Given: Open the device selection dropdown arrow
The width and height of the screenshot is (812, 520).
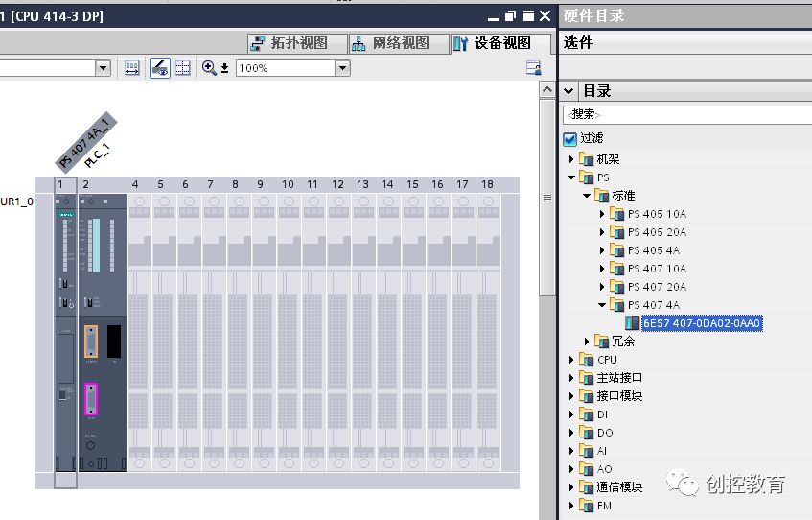Looking at the screenshot, I should click(103, 68).
